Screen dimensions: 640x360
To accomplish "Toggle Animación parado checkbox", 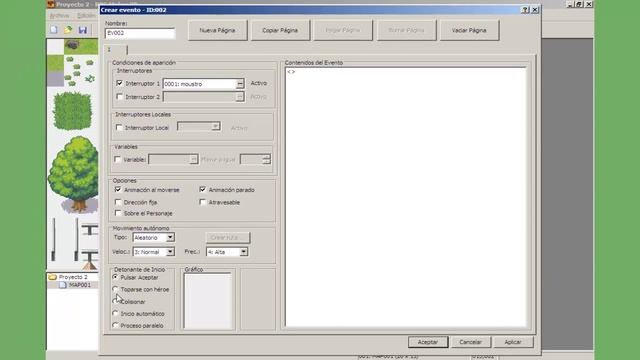I will point(202,189).
